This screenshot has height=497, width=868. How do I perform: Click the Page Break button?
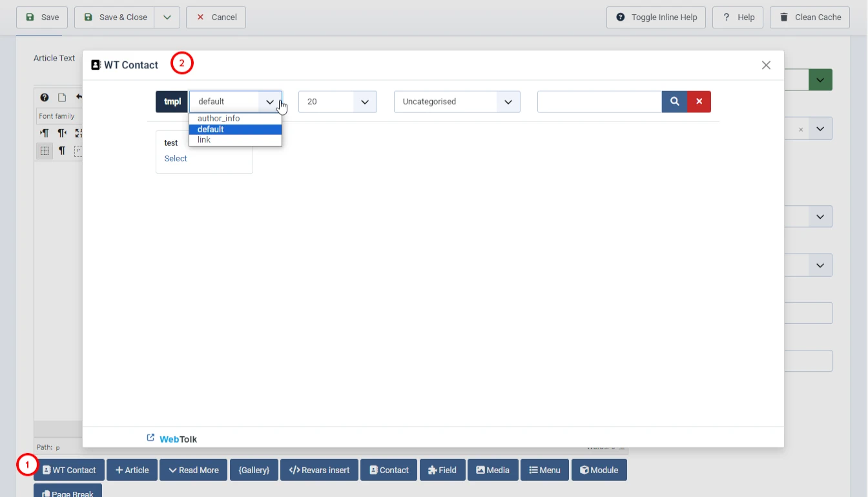[x=68, y=491]
